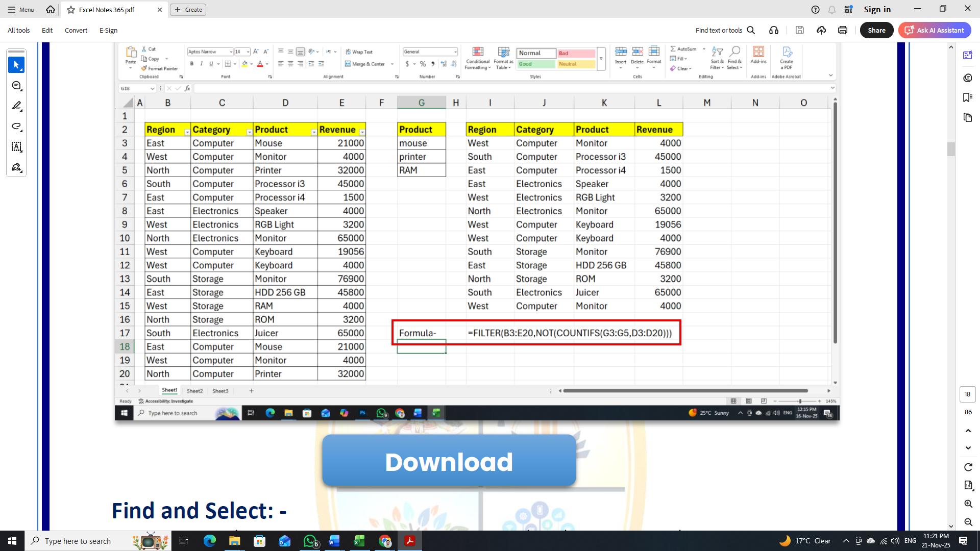The width and height of the screenshot is (980, 551).
Task: Open the hamburger Menu dropdown
Action: (20, 9)
